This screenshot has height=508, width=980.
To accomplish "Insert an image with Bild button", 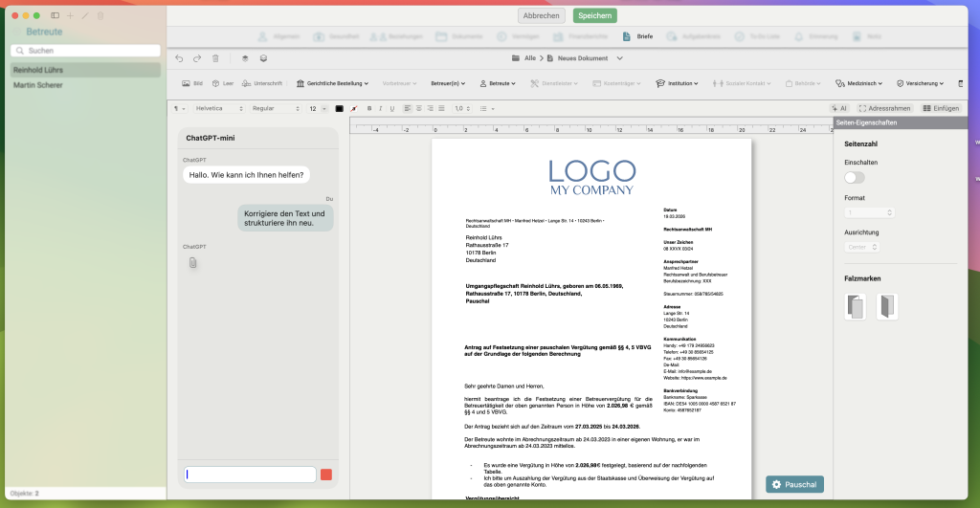I will 192,83.
